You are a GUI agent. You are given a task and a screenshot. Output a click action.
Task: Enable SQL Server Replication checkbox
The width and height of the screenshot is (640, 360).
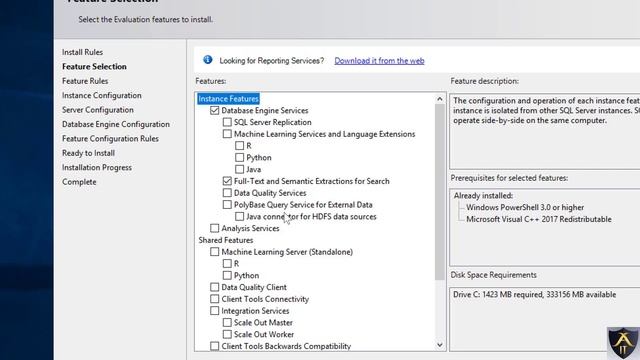point(227,122)
